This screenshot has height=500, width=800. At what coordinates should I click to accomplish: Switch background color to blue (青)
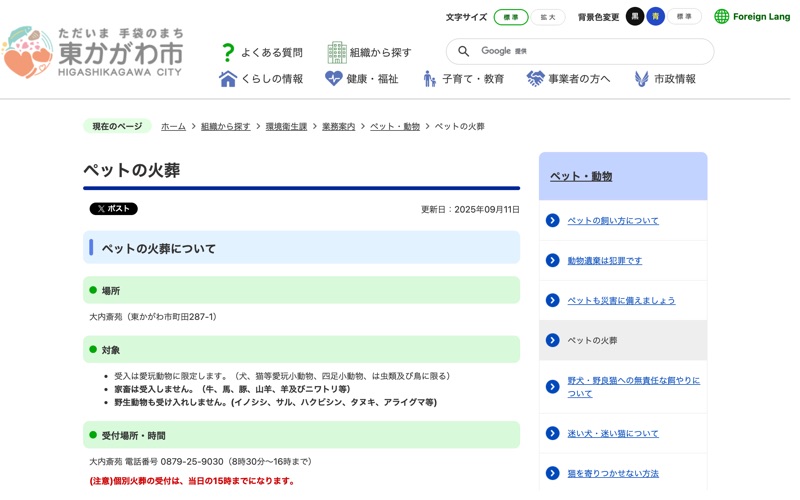pos(656,16)
